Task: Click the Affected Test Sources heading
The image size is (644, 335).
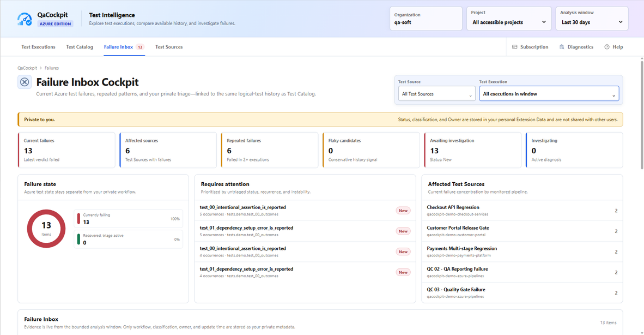Action: tap(456, 184)
